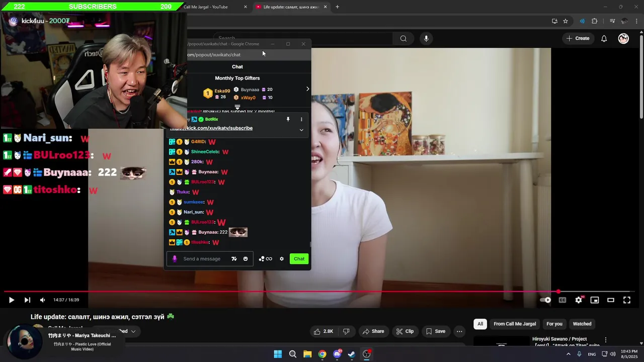
Task: Play the YouTube video
Action: pyautogui.click(x=11, y=300)
